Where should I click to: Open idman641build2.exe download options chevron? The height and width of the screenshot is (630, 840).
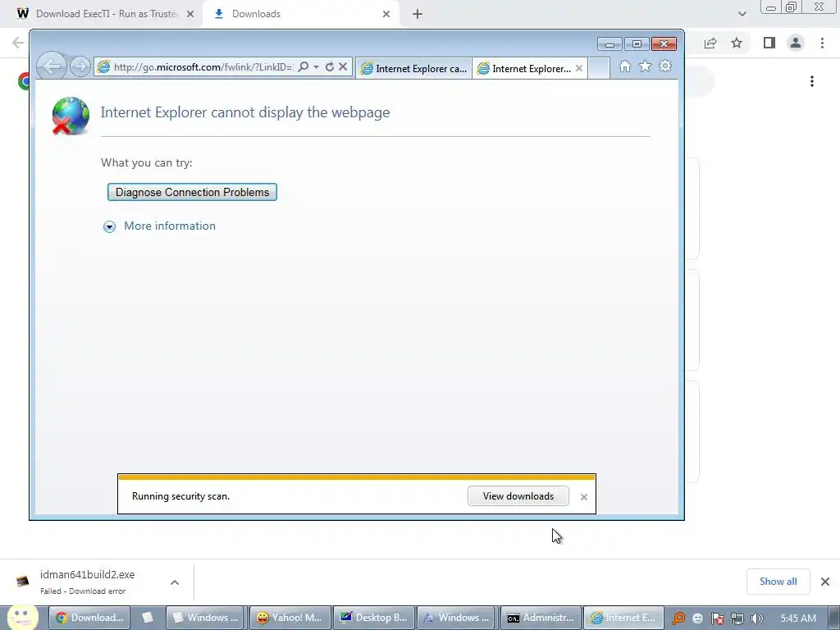175,582
